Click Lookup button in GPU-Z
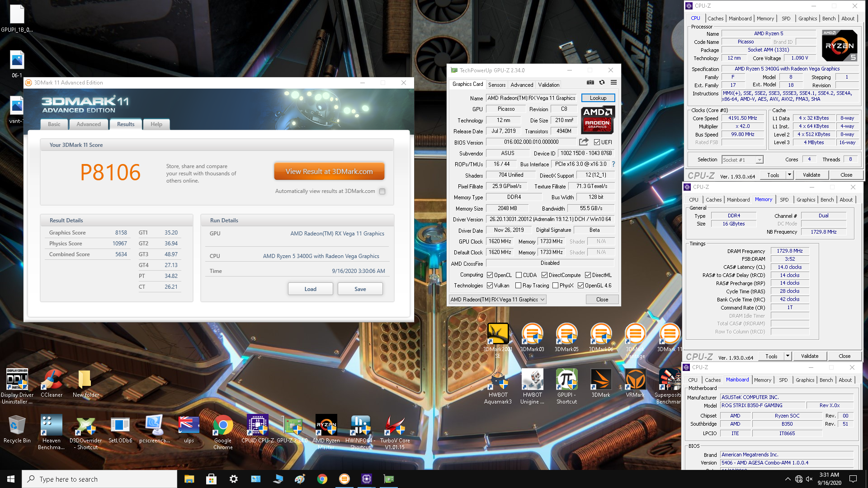Image resolution: width=868 pixels, height=488 pixels. coord(598,98)
